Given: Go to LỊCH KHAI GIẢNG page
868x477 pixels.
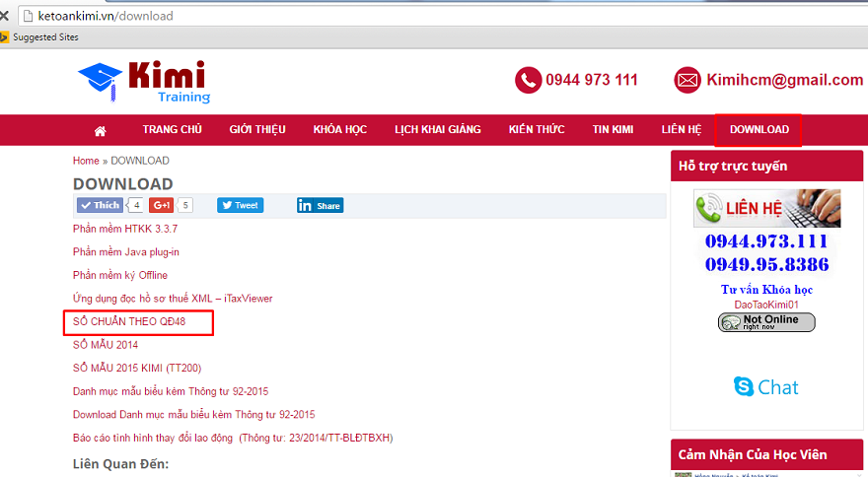Looking at the screenshot, I should pyautogui.click(x=437, y=130).
